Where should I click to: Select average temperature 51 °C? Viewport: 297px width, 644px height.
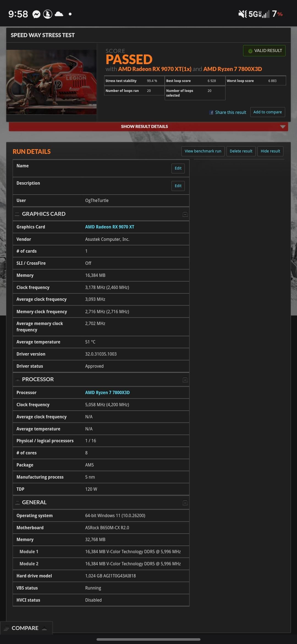click(90, 342)
